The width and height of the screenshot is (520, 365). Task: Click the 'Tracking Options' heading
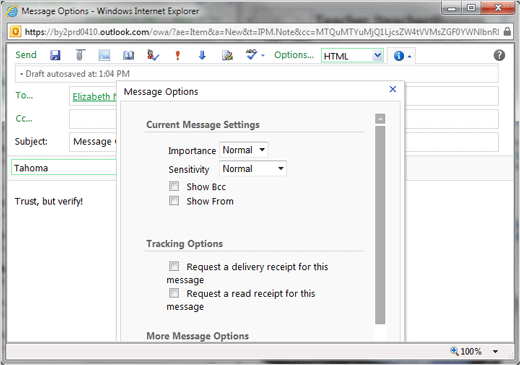tap(184, 244)
